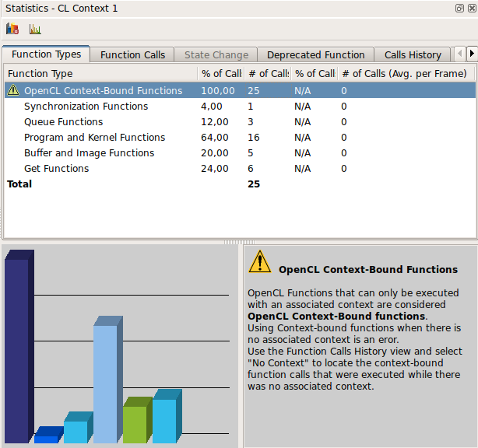
Task: Select the State Change tab
Action: click(x=216, y=54)
